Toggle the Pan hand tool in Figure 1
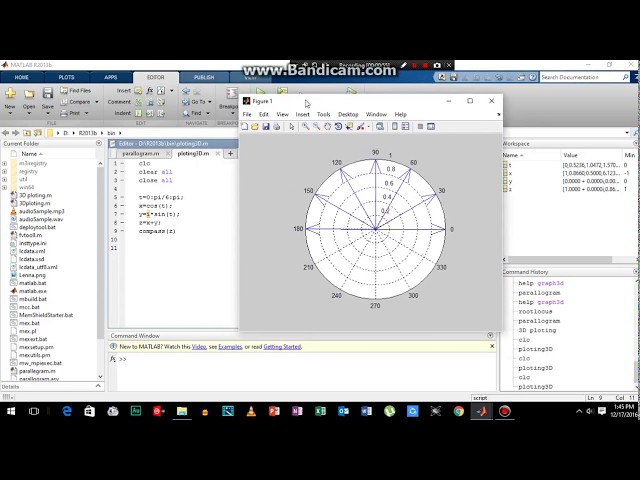The height and width of the screenshot is (480, 640). 327,127
